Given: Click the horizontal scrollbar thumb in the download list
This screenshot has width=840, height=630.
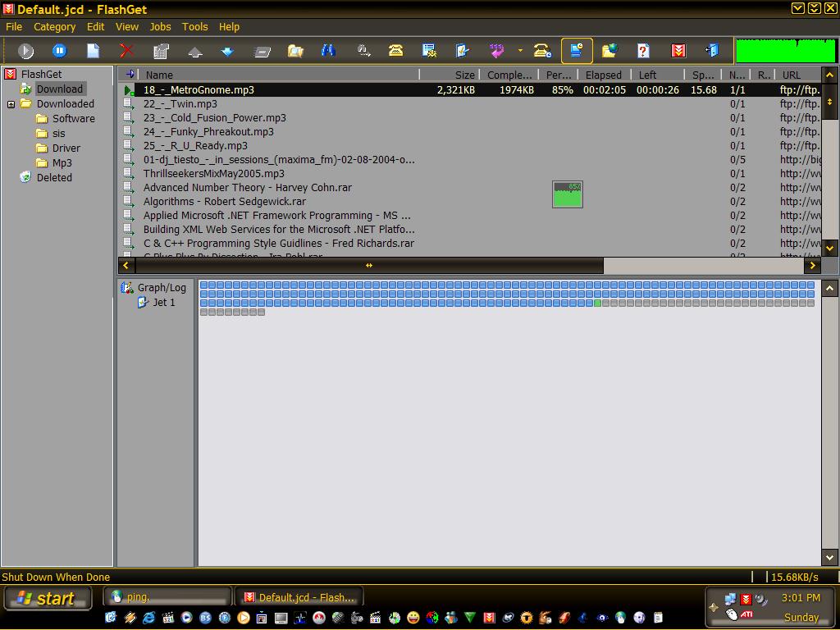Looking at the screenshot, I should point(369,266).
